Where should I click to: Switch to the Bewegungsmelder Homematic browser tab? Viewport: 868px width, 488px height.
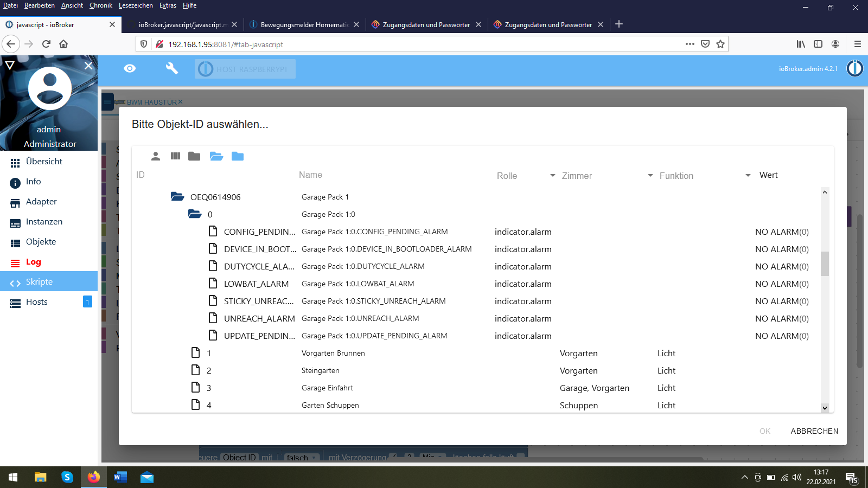[x=304, y=24]
